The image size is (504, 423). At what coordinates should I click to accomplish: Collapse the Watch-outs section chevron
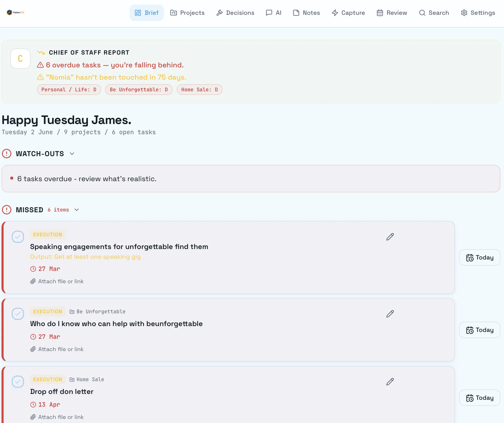(72, 154)
